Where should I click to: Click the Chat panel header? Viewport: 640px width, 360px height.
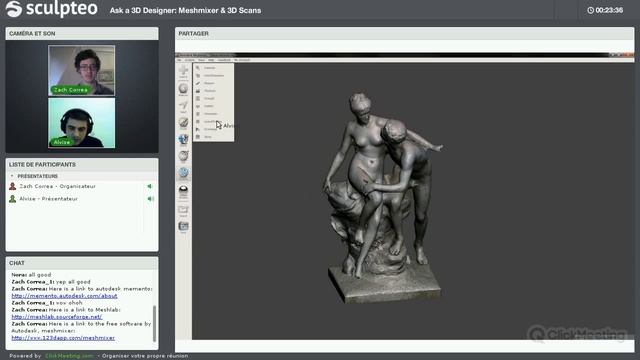[82, 263]
